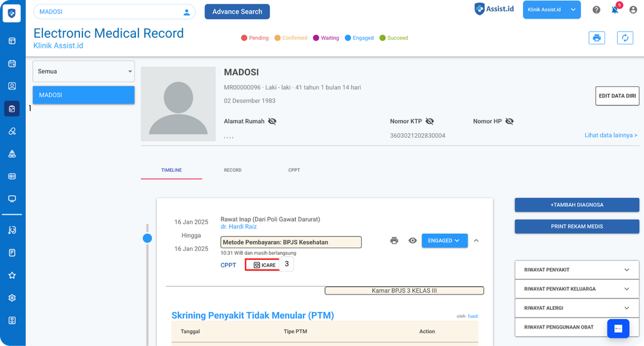Click the +TAMBAH DIAGNOSA button
Viewport: 644px width, 346px height.
point(576,205)
